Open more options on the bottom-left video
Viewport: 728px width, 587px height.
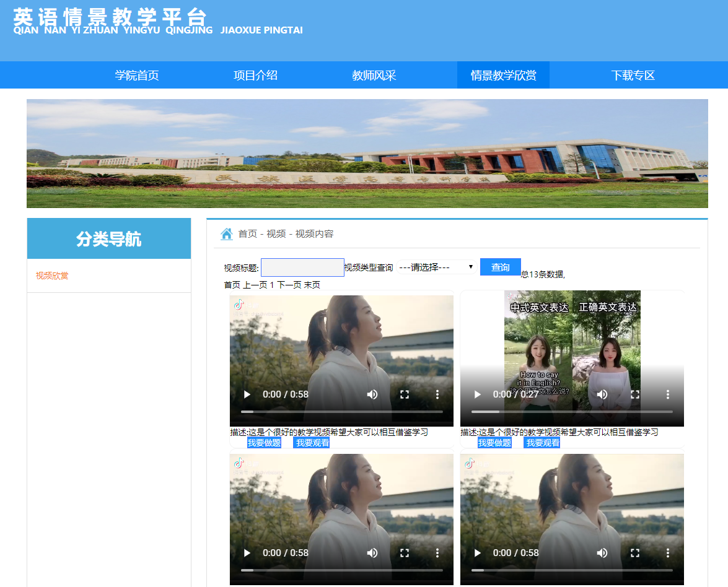[x=437, y=553]
